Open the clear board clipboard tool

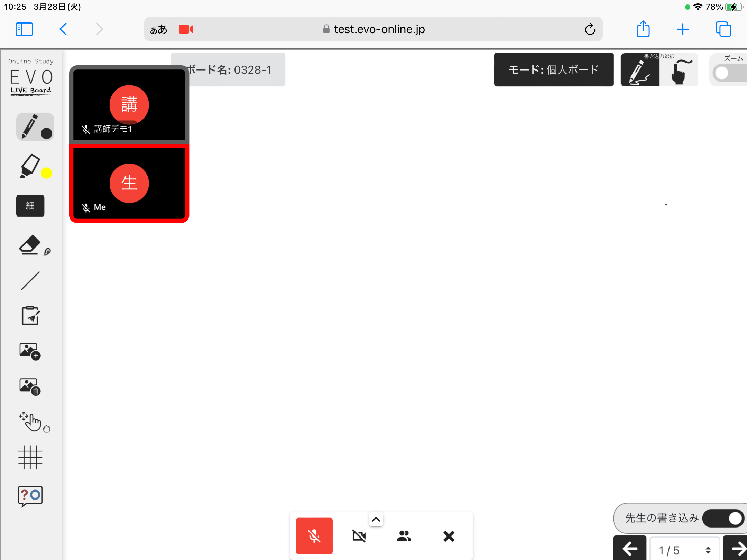pyautogui.click(x=30, y=316)
